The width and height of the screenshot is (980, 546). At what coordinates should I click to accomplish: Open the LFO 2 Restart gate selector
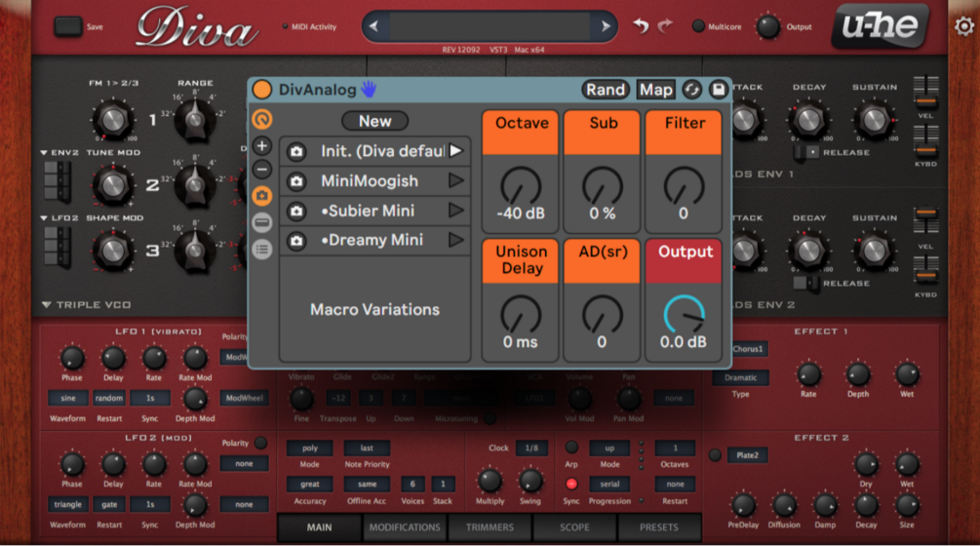[109, 504]
